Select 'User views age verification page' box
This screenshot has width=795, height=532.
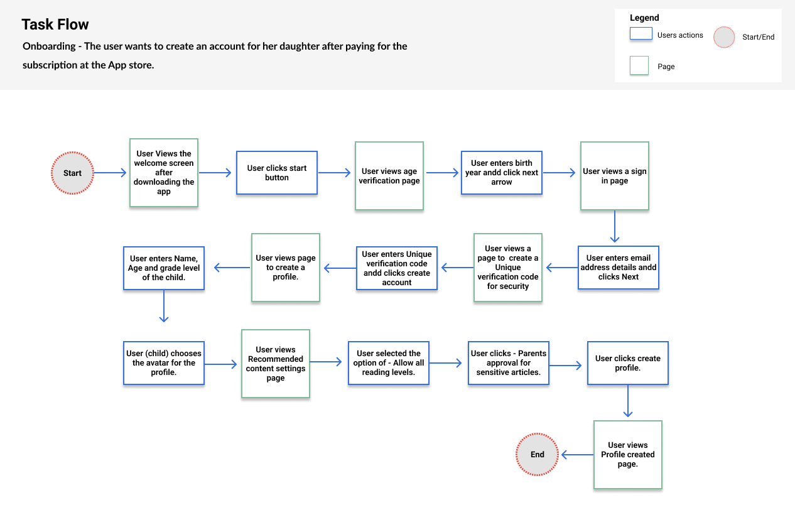click(389, 176)
